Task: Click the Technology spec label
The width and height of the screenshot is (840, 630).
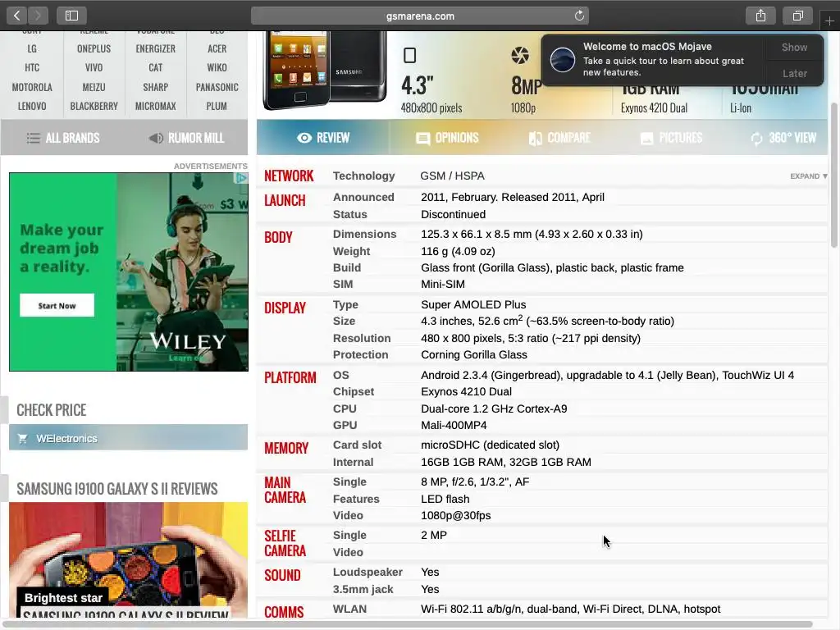Action: (x=363, y=176)
